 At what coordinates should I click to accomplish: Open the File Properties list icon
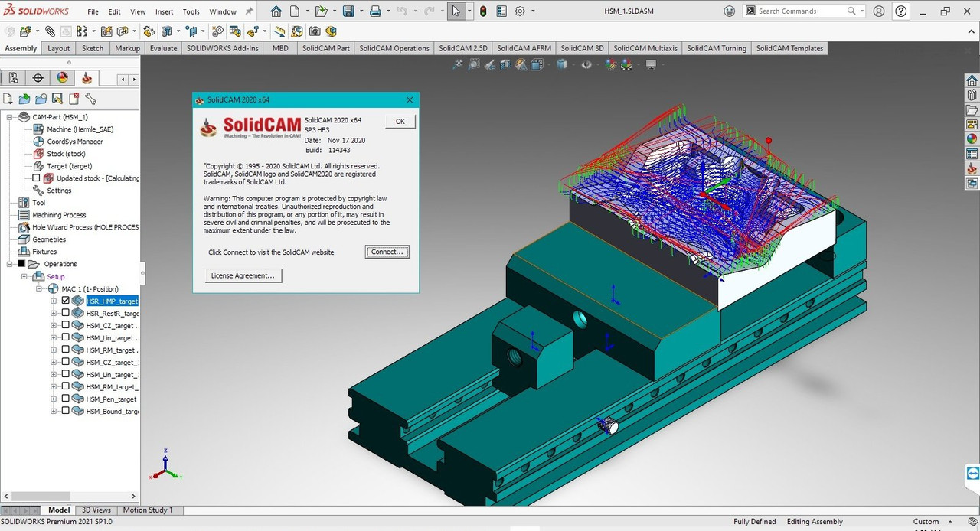click(501, 11)
